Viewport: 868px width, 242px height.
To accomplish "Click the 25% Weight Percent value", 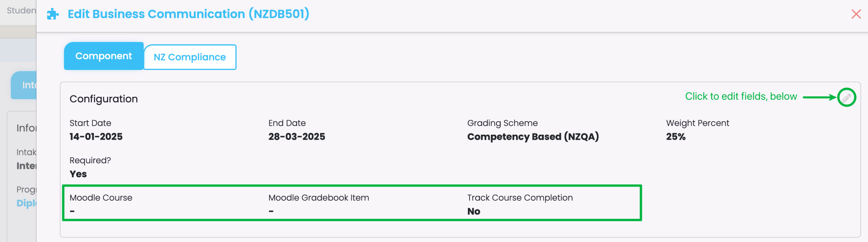I will click(675, 137).
